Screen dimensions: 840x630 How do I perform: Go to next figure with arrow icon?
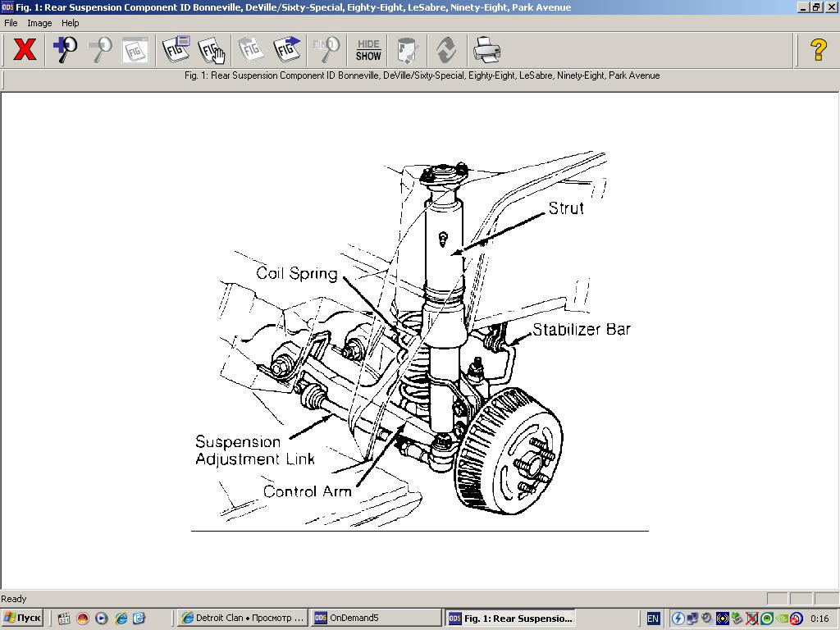[287, 50]
